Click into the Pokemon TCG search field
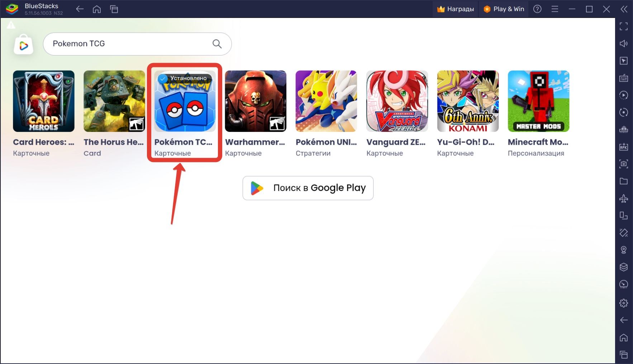The width and height of the screenshot is (633, 364). (137, 44)
